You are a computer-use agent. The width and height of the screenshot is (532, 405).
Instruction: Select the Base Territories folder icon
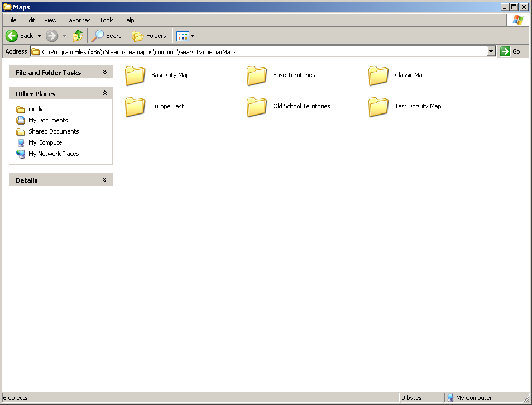pos(257,75)
